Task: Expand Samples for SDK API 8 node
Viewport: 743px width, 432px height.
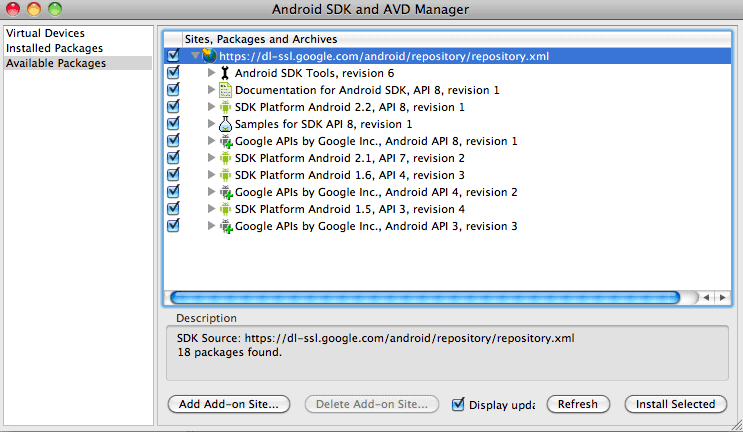Action: 211,124
